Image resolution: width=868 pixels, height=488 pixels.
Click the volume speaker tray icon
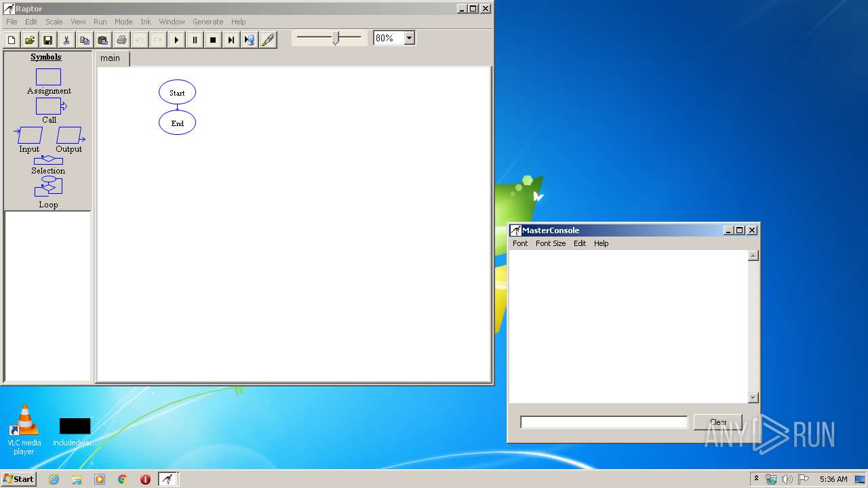click(787, 479)
